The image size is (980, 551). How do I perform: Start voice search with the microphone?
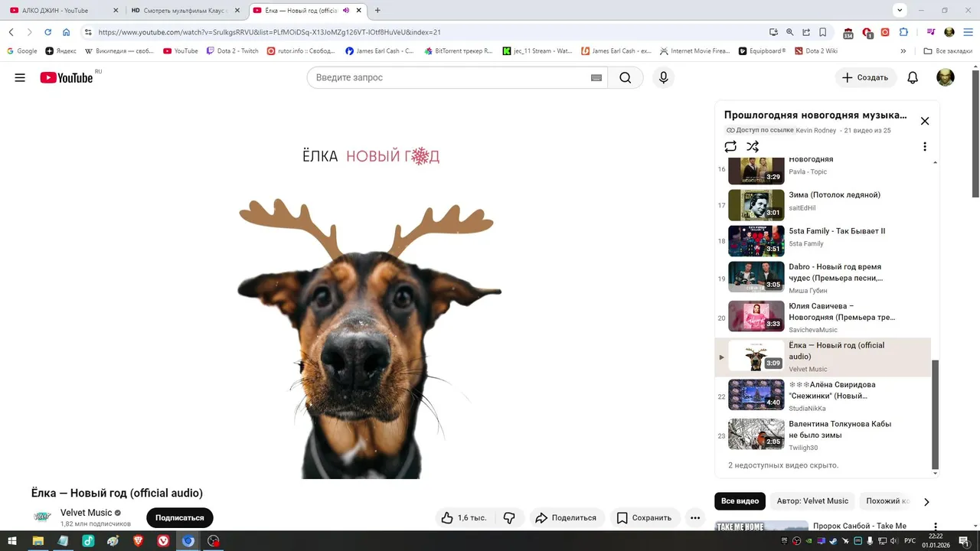coord(663,77)
